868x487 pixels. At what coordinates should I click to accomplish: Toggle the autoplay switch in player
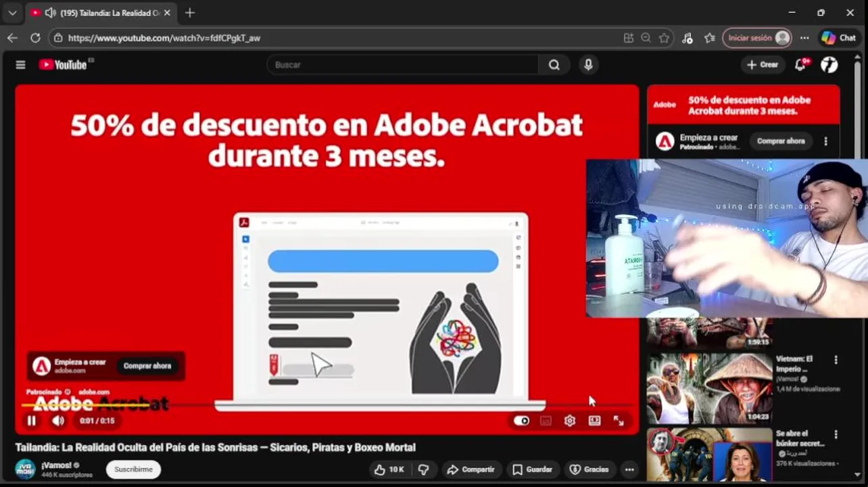pos(521,421)
